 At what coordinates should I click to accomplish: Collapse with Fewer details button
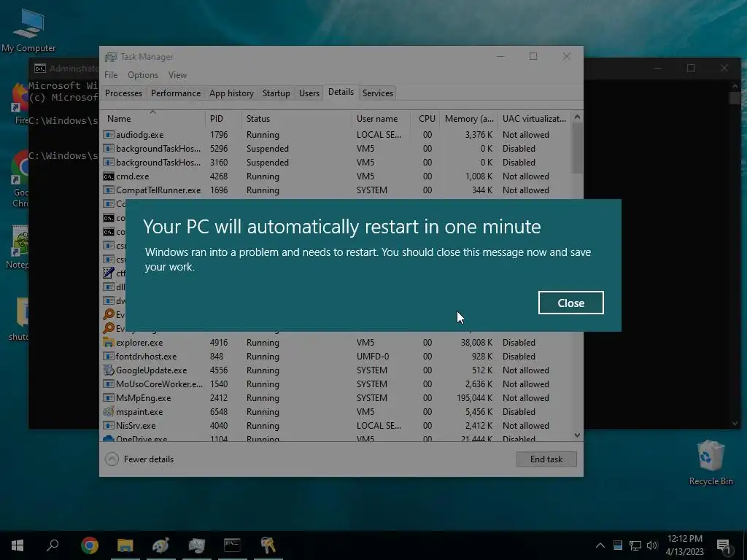click(x=139, y=459)
